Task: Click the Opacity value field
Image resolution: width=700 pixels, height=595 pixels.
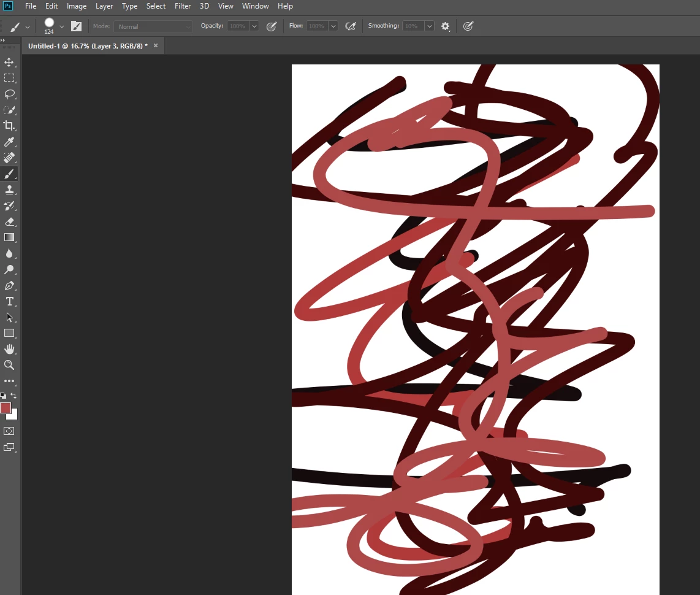Action: point(238,26)
